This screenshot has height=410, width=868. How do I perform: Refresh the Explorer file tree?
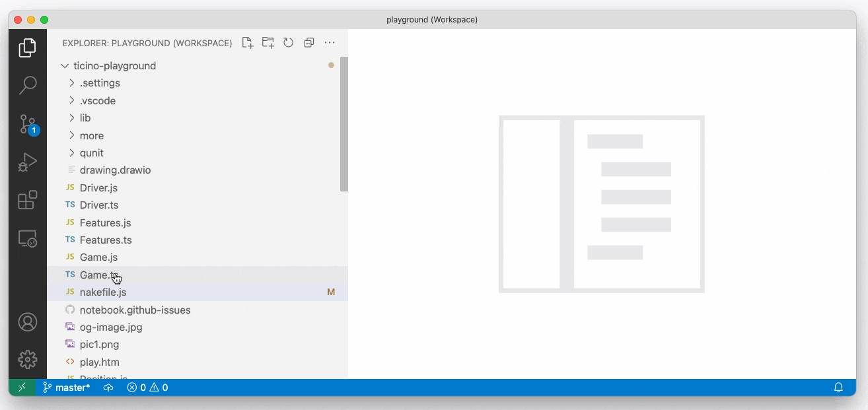click(x=289, y=42)
